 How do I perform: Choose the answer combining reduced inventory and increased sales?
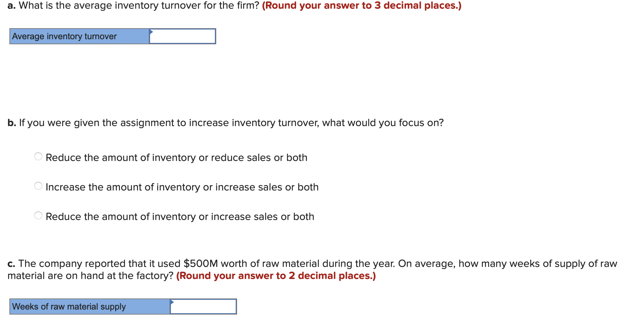pyautogui.click(x=180, y=216)
